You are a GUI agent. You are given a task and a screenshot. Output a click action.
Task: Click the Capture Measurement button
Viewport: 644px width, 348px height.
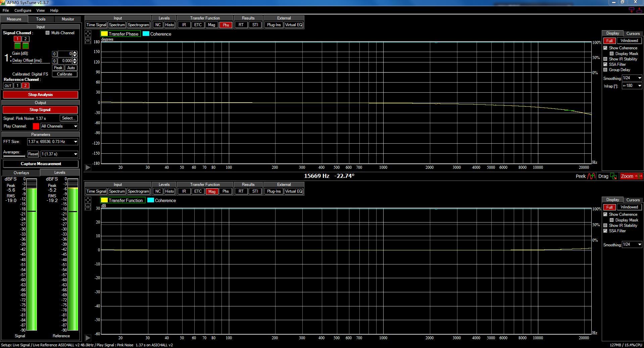point(41,164)
